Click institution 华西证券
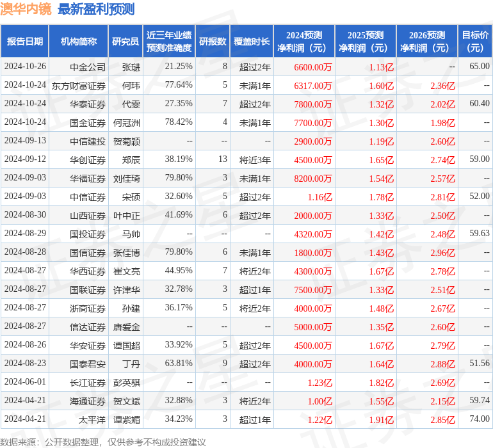Viewport: 493px width, 448px height. click(x=88, y=271)
